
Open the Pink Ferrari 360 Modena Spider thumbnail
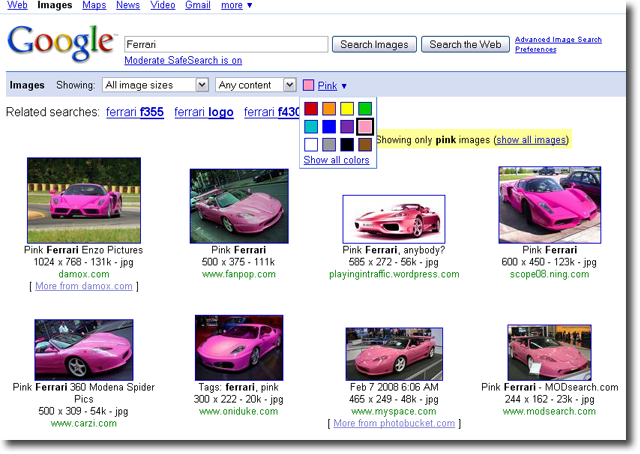84,350
